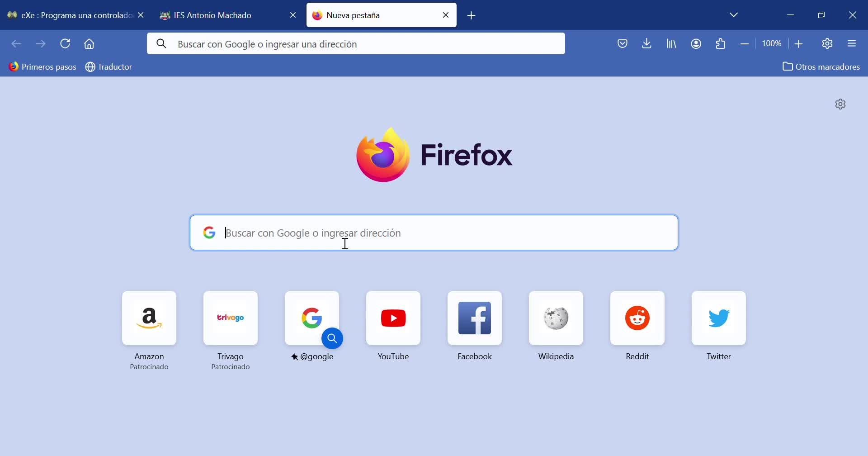
Task: Close the eXe Programa tab
Action: coord(141,15)
